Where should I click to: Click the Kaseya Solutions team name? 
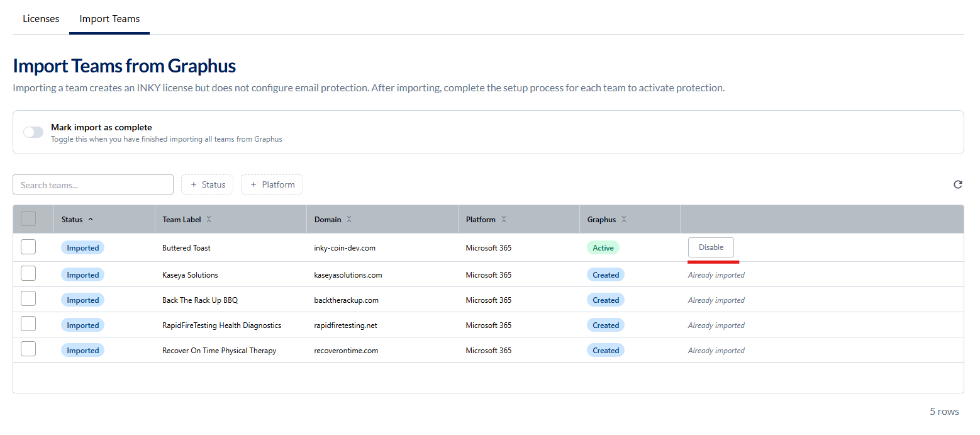coord(190,275)
